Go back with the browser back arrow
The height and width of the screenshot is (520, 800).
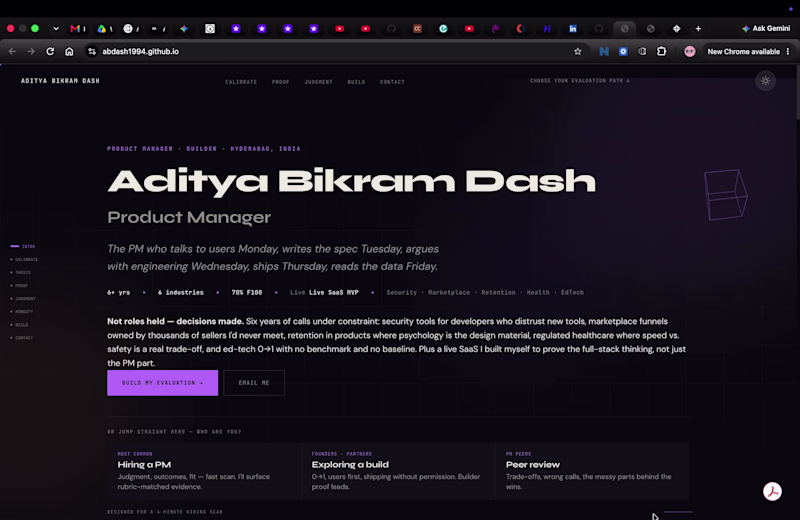tap(12, 52)
